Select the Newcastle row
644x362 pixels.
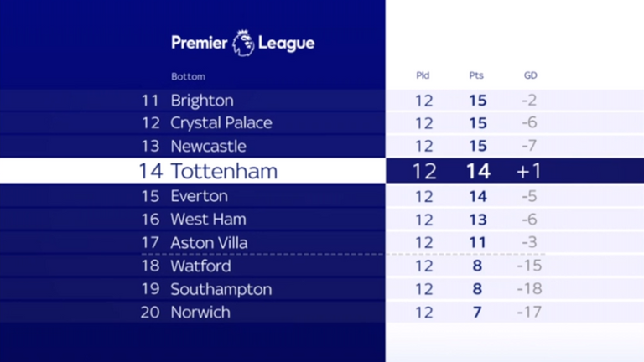322,146
